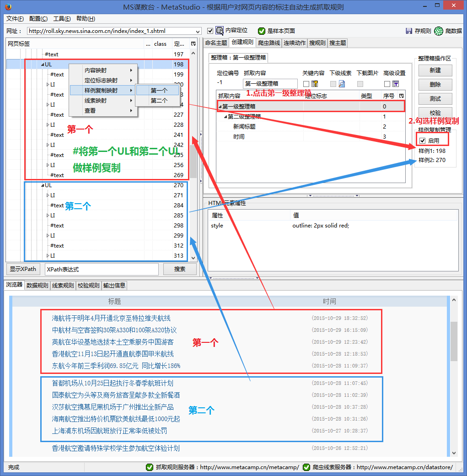Open the 文件(F) menu

(x=15, y=19)
